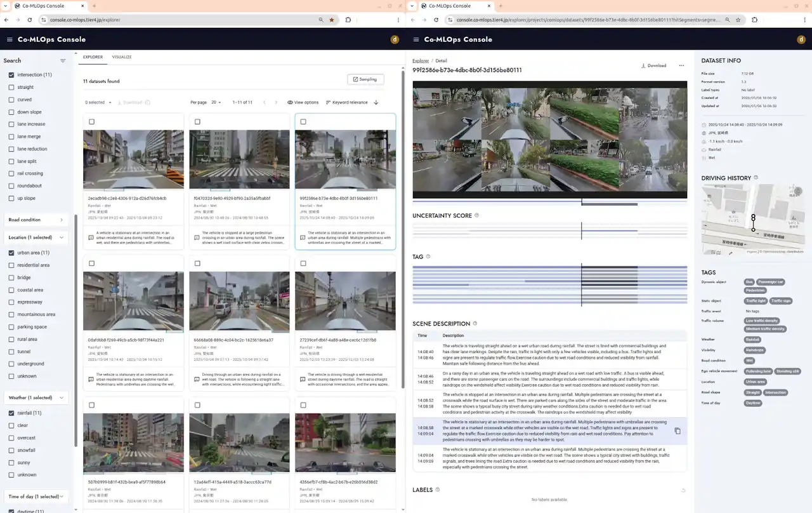Click the refresh icon in the Labels section
This screenshot has height=513, width=812.
tap(683, 490)
